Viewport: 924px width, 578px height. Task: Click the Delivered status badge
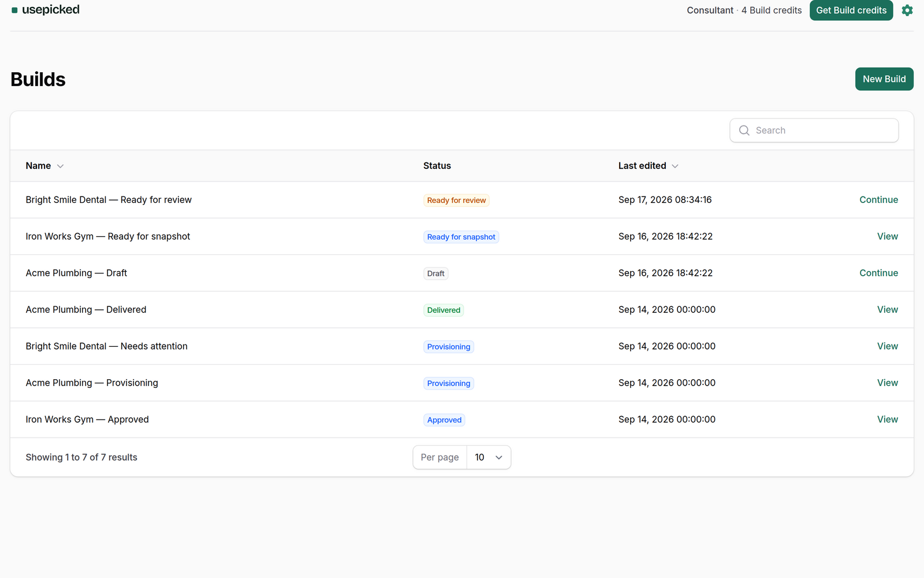tap(444, 310)
